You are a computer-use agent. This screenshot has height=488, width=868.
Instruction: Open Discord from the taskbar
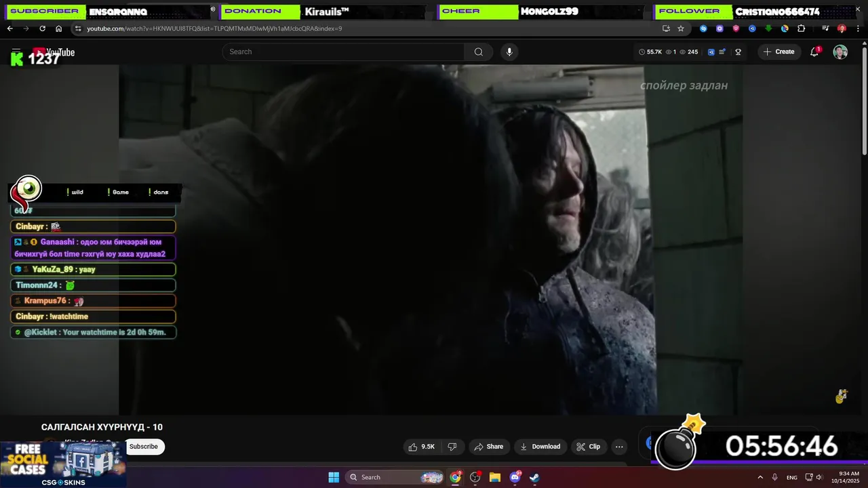pyautogui.click(x=515, y=477)
